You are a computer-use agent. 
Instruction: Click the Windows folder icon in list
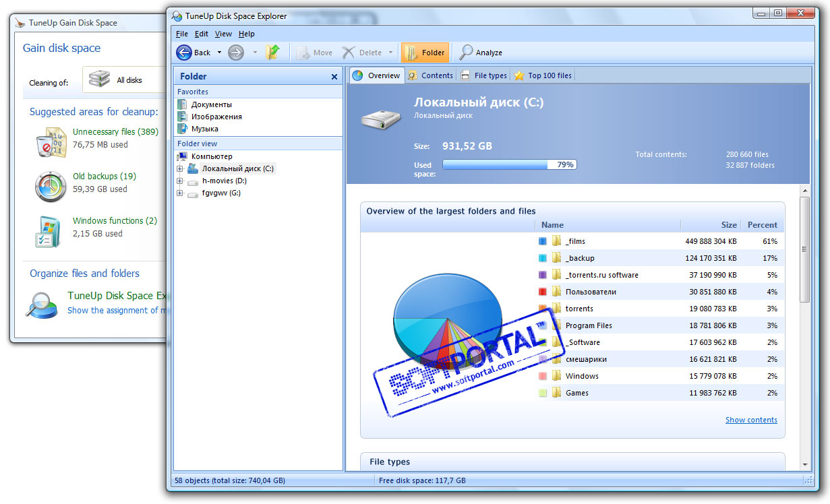point(556,375)
